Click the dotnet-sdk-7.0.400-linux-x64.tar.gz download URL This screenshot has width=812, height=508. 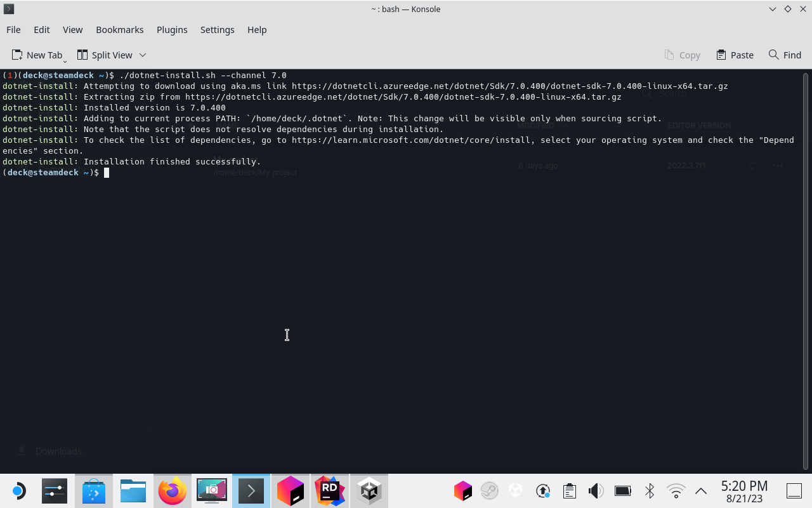pyautogui.click(x=510, y=86)
